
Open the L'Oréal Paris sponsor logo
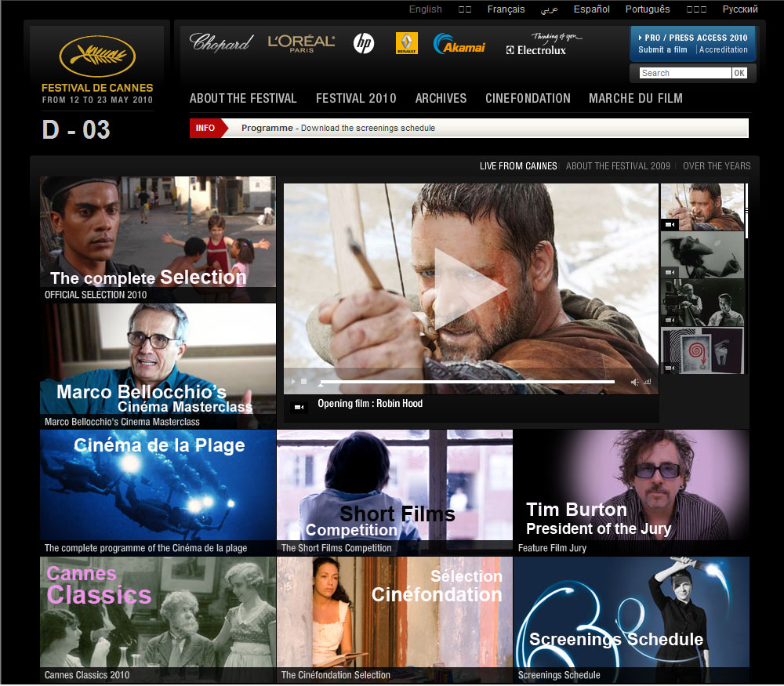point(302,44)
